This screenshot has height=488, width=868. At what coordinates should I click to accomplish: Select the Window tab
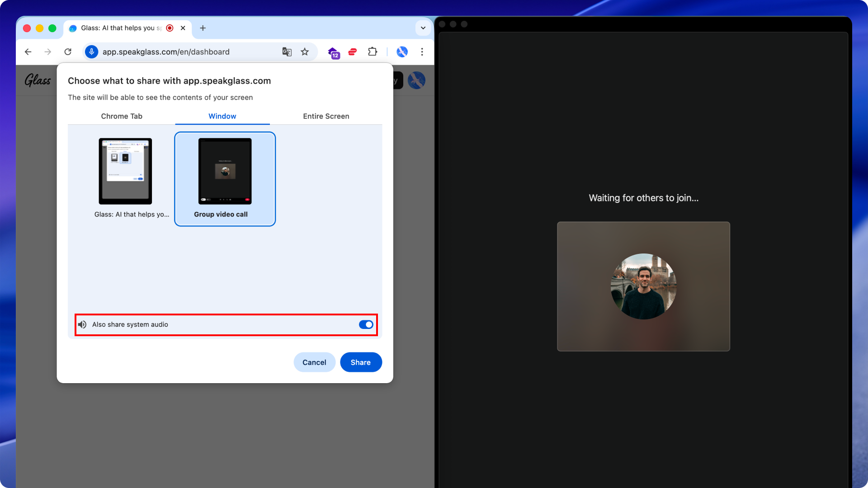(222, 116)
